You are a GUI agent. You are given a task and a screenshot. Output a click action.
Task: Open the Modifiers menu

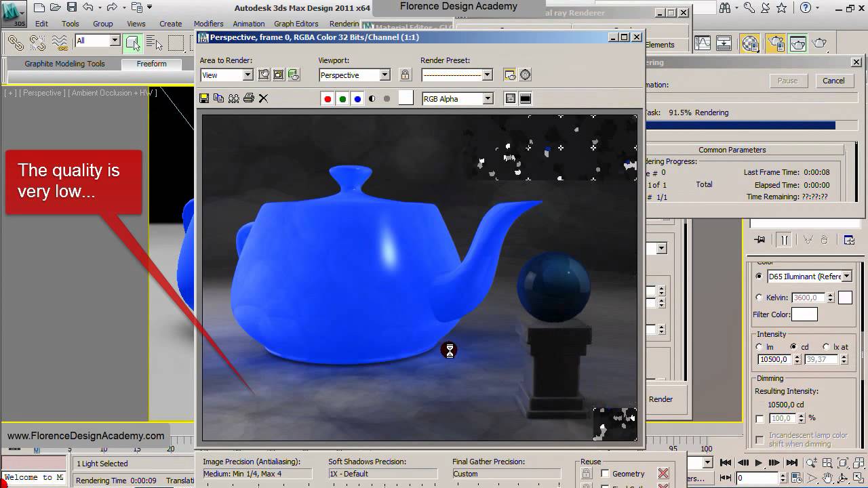[x=209, y=24]
